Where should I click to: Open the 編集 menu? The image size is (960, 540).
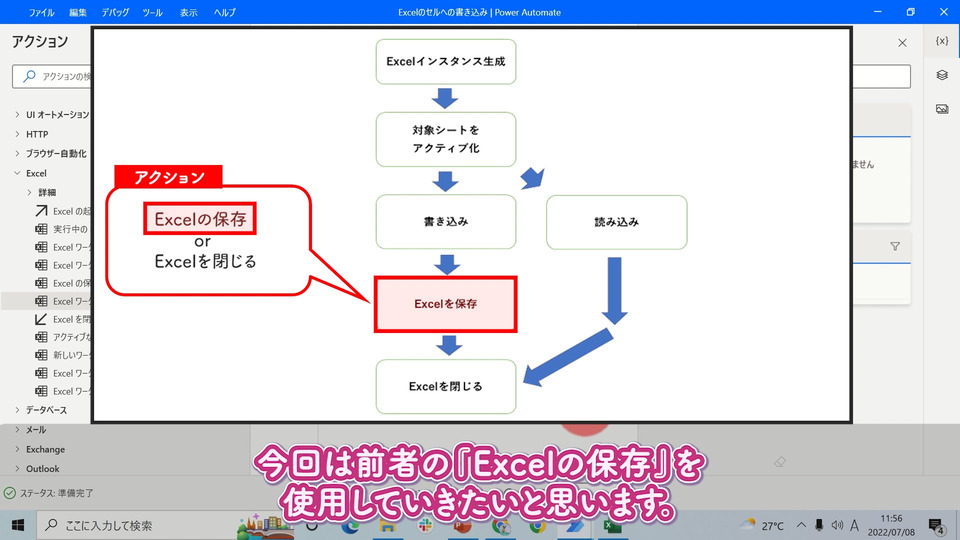(x=78, y=12)
